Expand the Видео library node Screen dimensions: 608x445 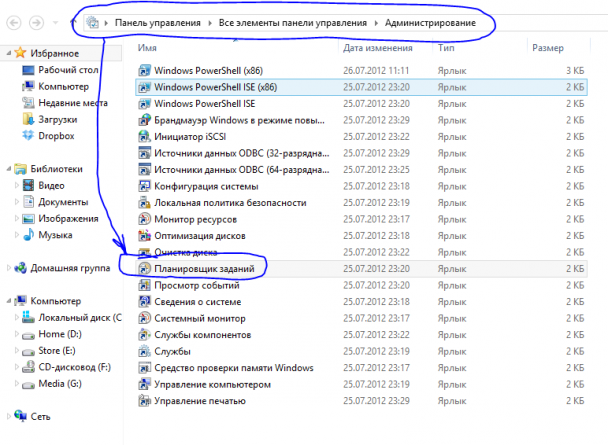click(x=16, y=185)
